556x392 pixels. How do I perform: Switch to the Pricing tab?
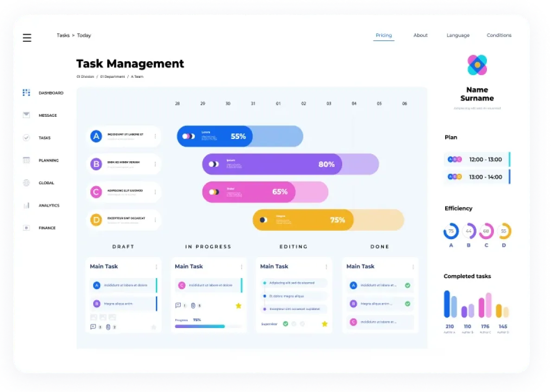pos(383,35)
